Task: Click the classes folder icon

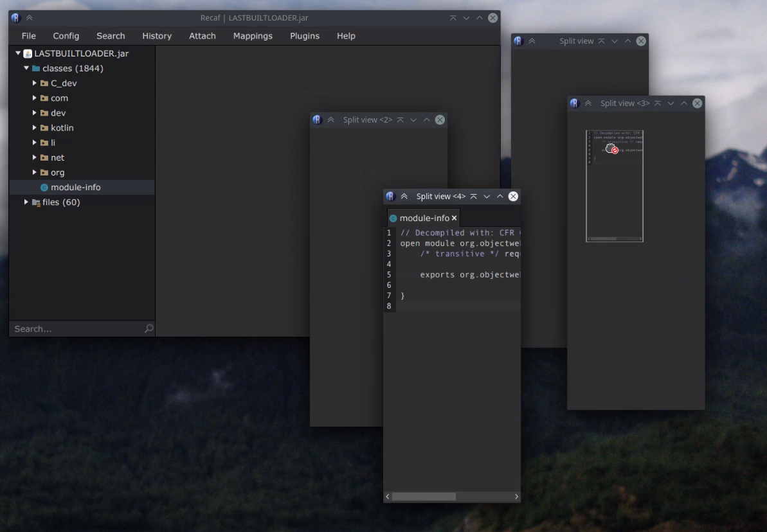Action: 36,69
